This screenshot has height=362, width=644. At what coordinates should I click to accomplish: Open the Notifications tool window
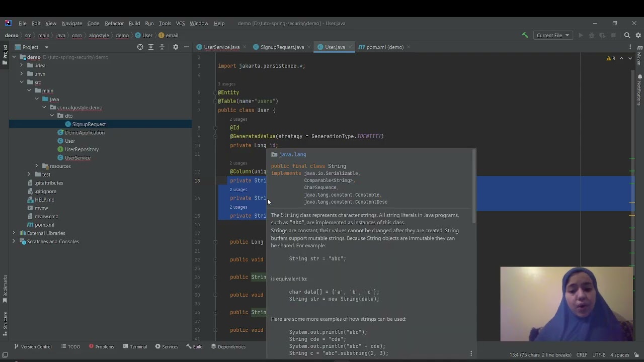tap(639, 90)
